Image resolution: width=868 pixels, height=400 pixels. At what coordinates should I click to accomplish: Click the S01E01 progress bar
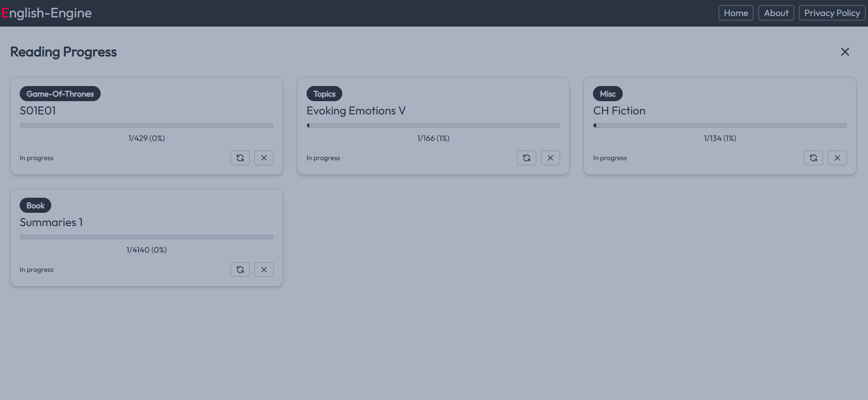pyautogui.click(x=146, y=125)
